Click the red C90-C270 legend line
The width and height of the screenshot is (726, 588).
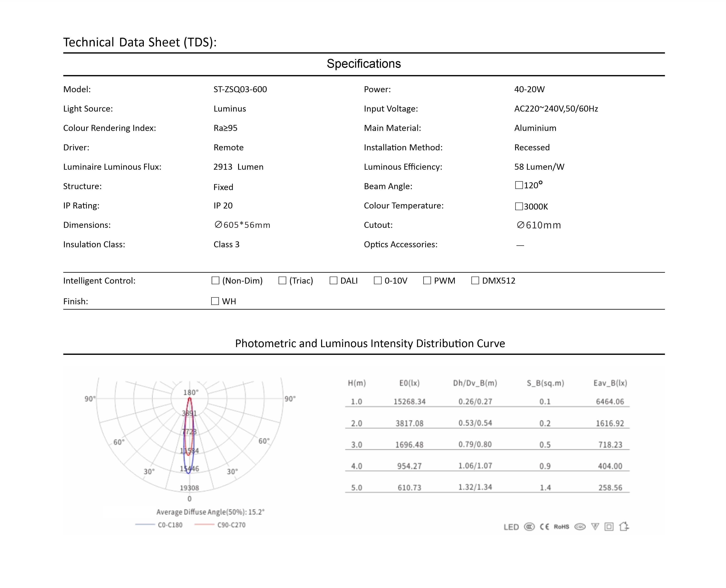pos(204,525)
